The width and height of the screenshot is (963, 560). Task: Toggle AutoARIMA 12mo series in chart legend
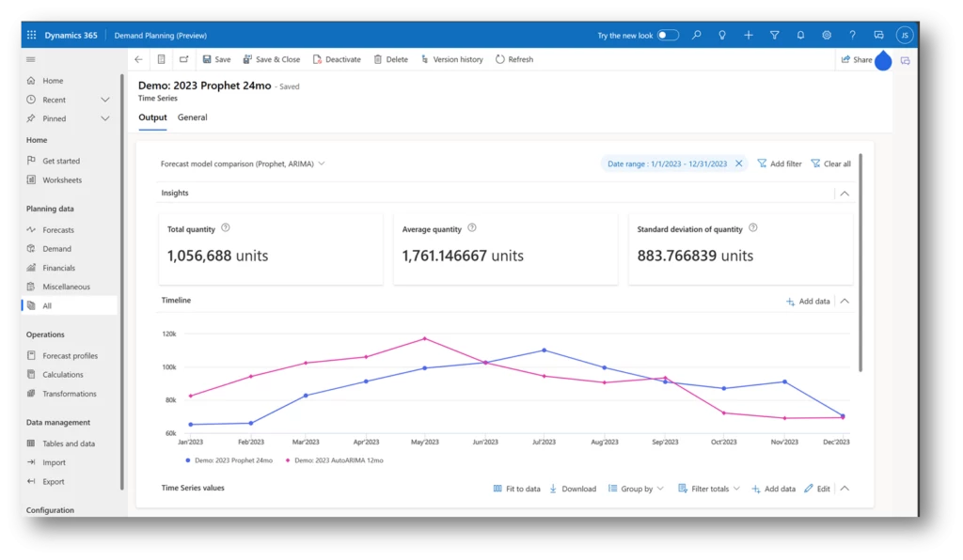pyautogui.click(x=338, y=460)
